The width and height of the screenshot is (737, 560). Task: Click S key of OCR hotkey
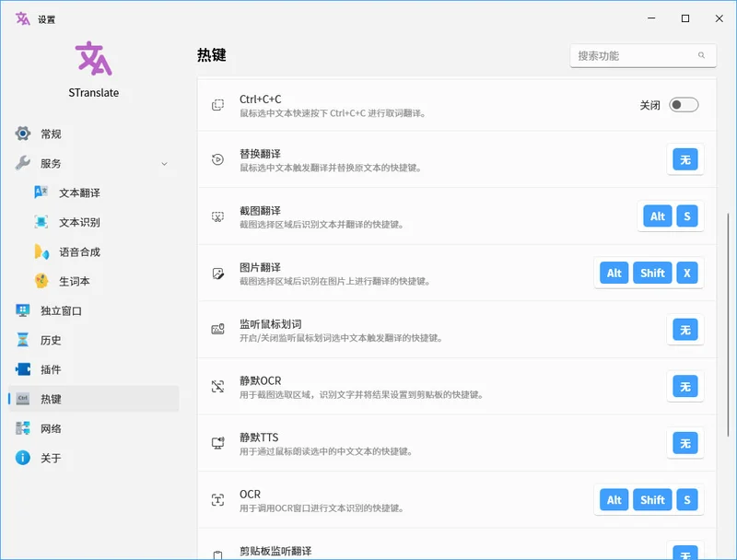pos(687,500)
